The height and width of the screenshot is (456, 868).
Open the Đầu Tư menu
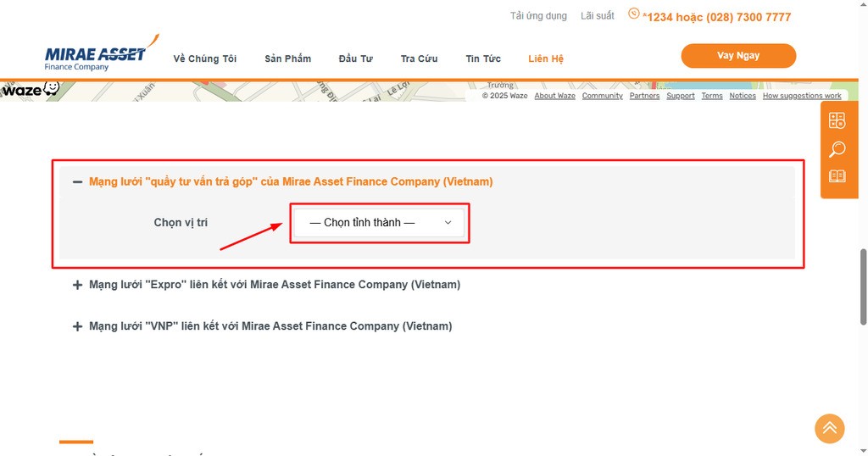[356, 58]
